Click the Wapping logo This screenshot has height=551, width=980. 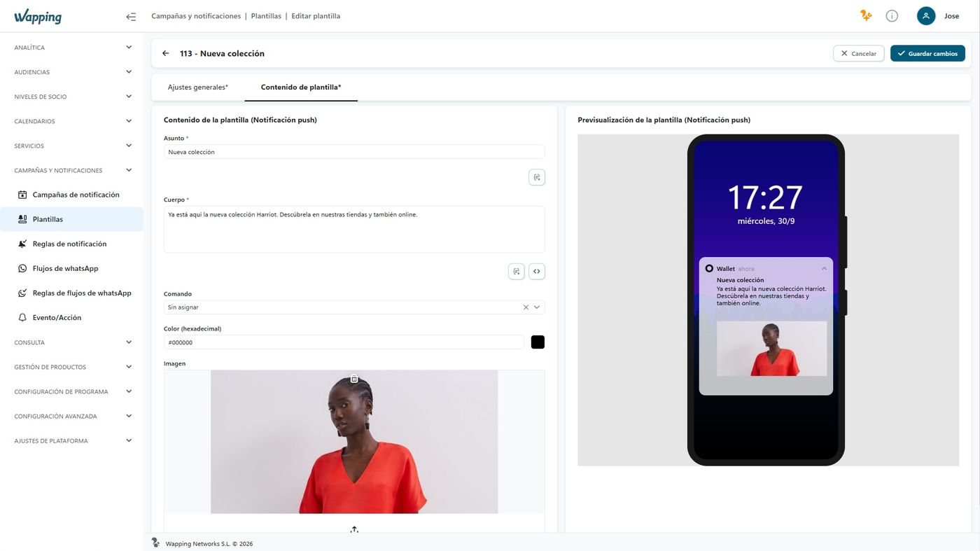click(x=38, y=17)
